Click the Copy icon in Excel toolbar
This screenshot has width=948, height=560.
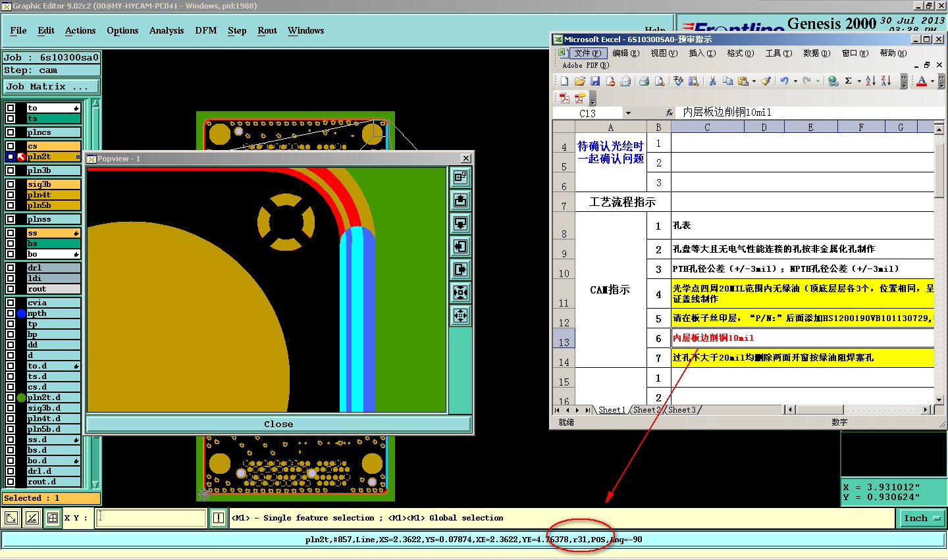(727, 81)
